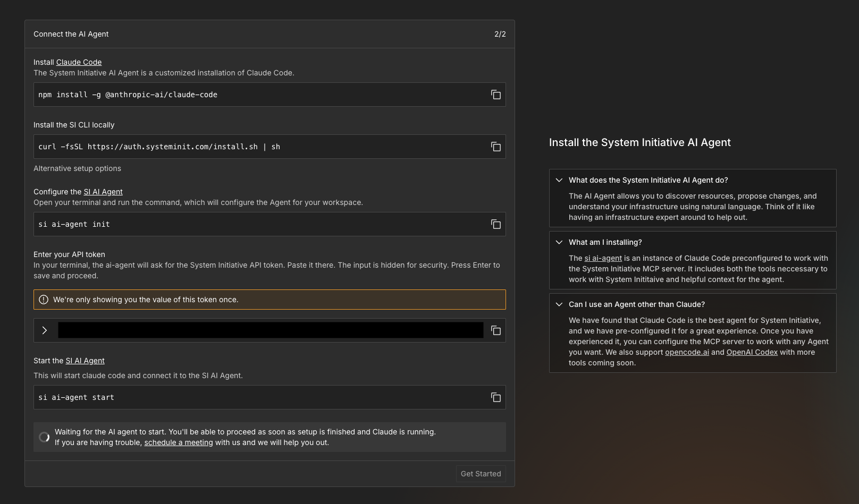
Task: Reveal the API token with chevron
Action: pos(45,330)
